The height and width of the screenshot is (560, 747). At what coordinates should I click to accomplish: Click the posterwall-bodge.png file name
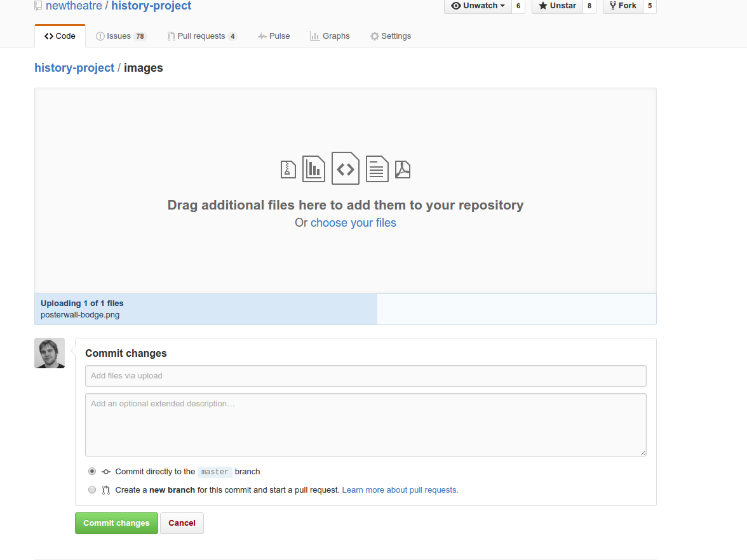(80, 315)
